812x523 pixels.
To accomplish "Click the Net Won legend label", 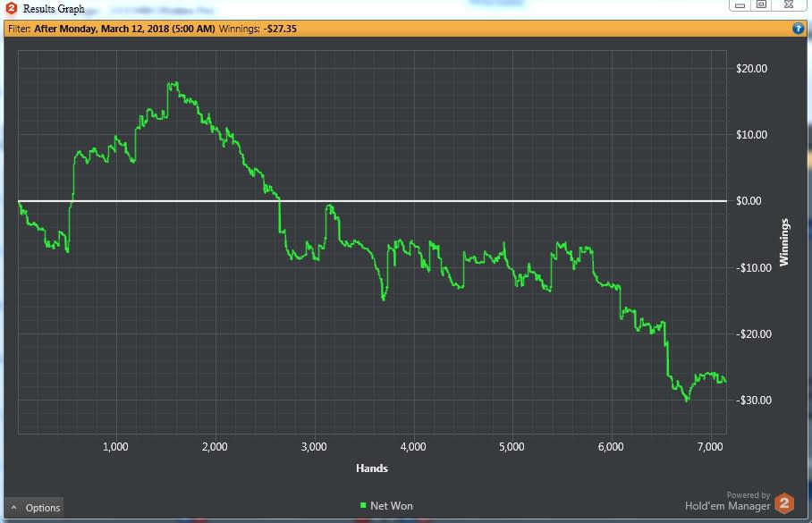I will pos(392,506).
